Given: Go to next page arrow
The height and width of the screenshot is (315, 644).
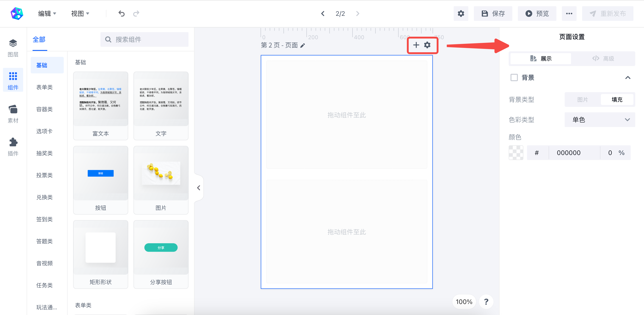Looking at the screenshot, I should click(x=358, y=14).
